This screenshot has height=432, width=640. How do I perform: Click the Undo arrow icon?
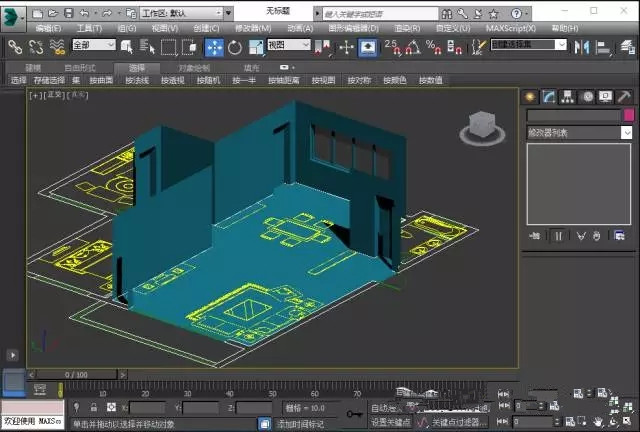pyautogui.click(x=84, y=13)
